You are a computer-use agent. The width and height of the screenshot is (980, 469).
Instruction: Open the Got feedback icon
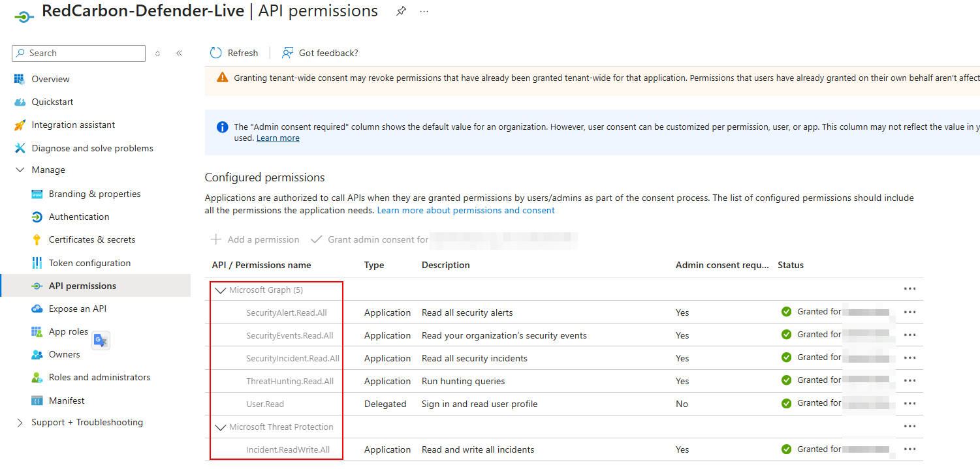tap(287, 53)
